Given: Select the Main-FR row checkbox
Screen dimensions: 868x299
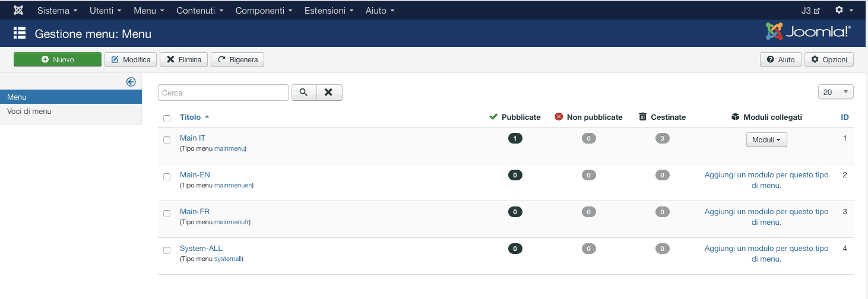Looking at the screenshot, I should (167, 214).
